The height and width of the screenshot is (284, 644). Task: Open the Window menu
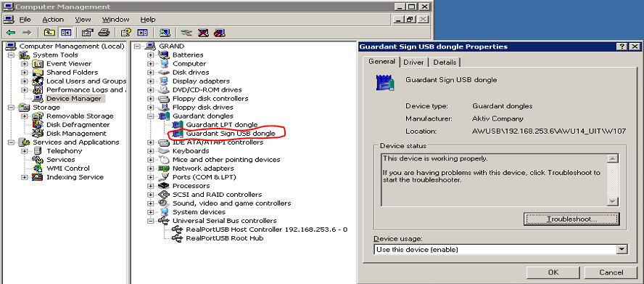tap(115, 20)
